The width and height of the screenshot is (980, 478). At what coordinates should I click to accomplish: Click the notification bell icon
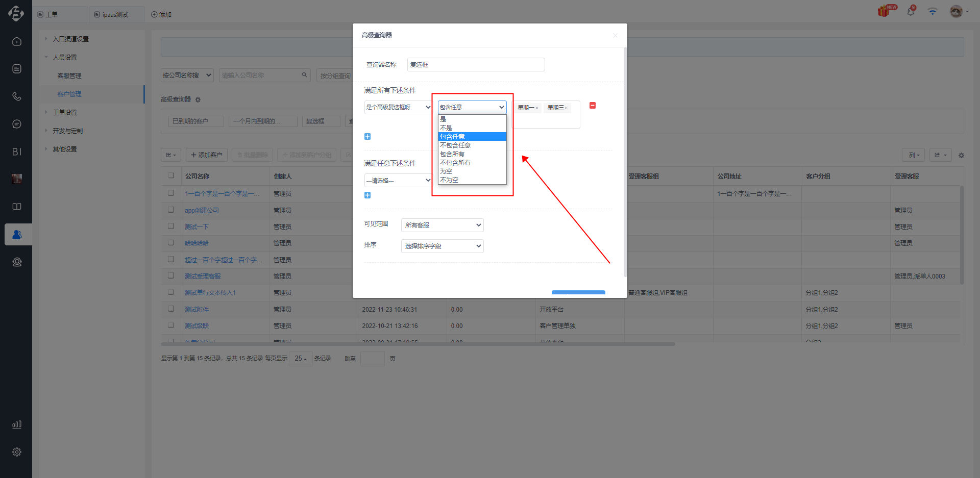point(911,11)
